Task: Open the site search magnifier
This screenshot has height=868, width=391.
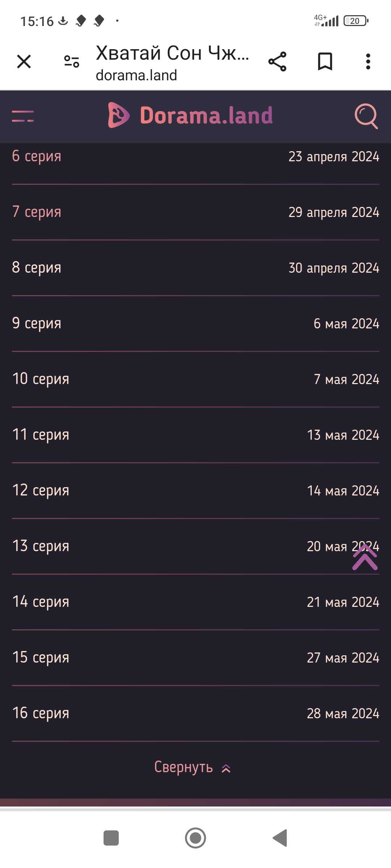Action: 366,116
